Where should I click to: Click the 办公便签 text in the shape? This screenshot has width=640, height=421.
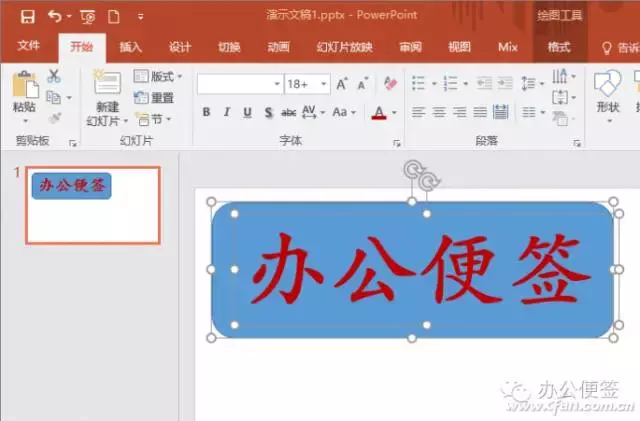[420, 269]
